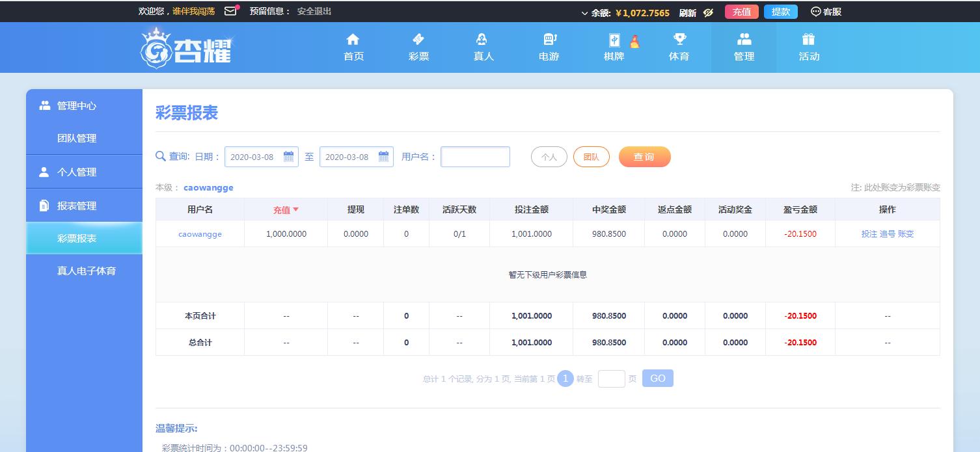Open 活动 gift icon

[809, 40]
